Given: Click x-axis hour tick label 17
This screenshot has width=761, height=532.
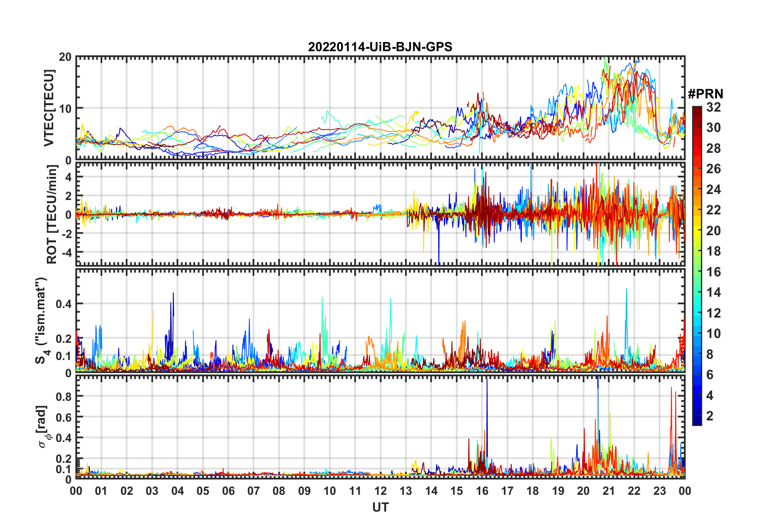Looking at the screenshot, I should coord(507,491).
